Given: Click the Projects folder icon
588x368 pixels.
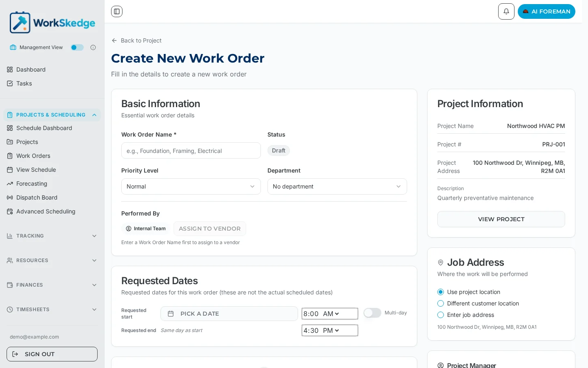Looking at the screenshot, I should pos(10,142).
